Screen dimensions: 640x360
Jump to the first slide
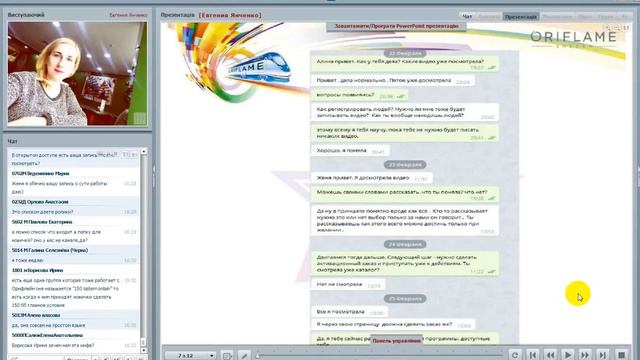(x=533, y=355)
